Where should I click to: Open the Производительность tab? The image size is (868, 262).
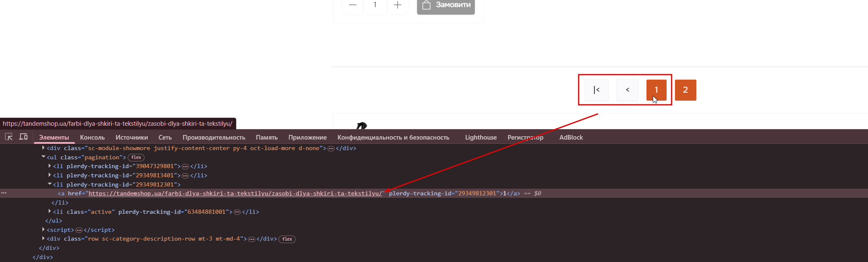214,137
